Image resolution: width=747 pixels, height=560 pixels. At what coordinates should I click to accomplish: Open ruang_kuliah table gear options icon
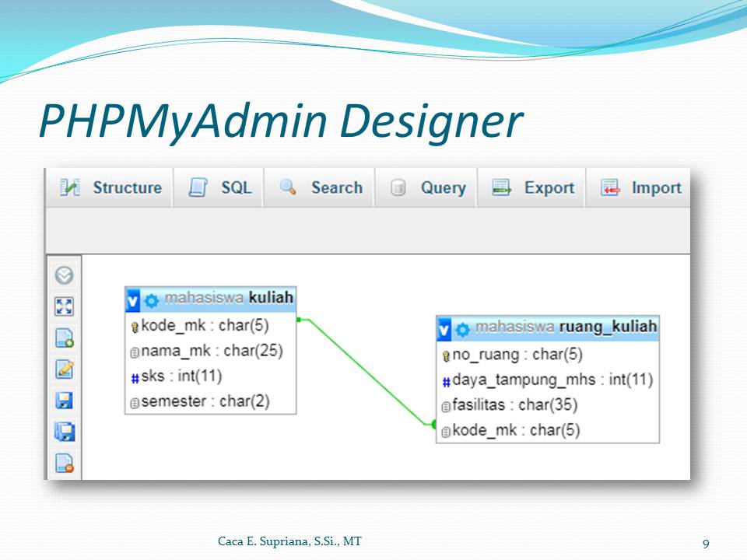(462, 330)
